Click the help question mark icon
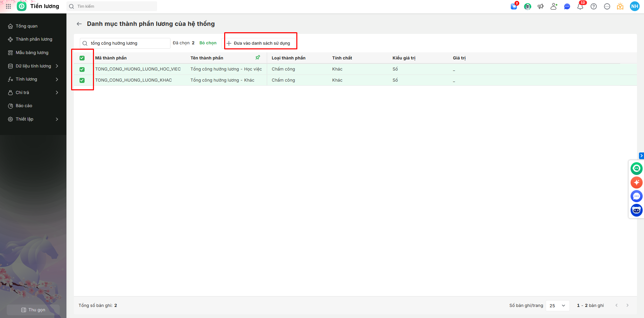 click(x=594, y=6)
